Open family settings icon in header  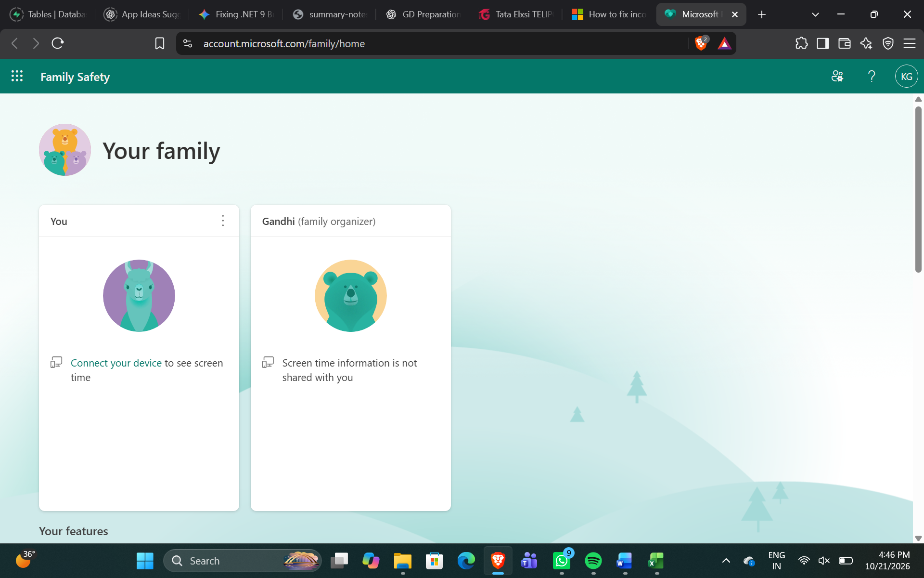(837, 76)
